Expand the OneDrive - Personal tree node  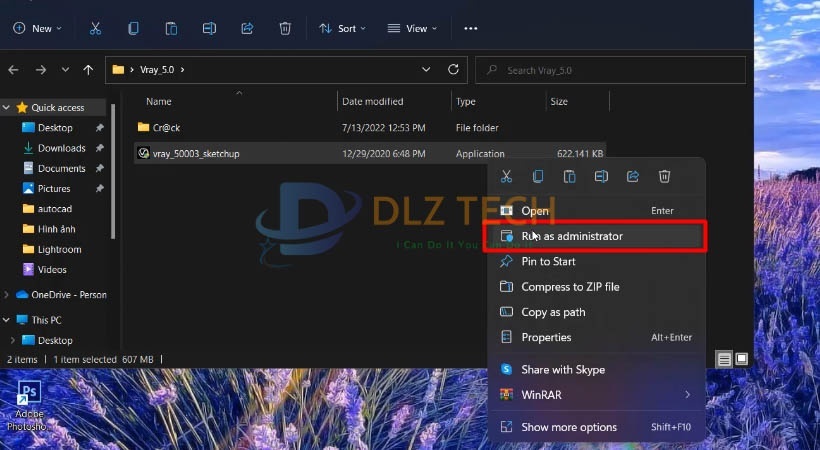coord(6,295)
